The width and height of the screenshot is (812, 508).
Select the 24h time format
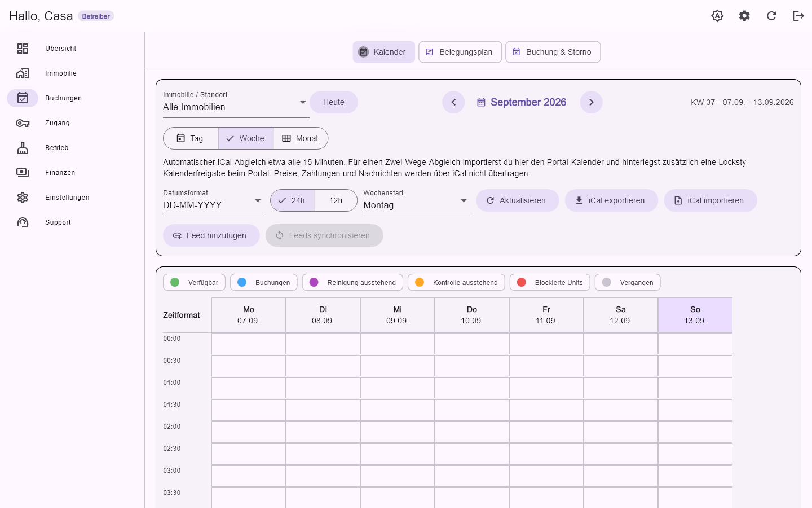tap(292, 200)
